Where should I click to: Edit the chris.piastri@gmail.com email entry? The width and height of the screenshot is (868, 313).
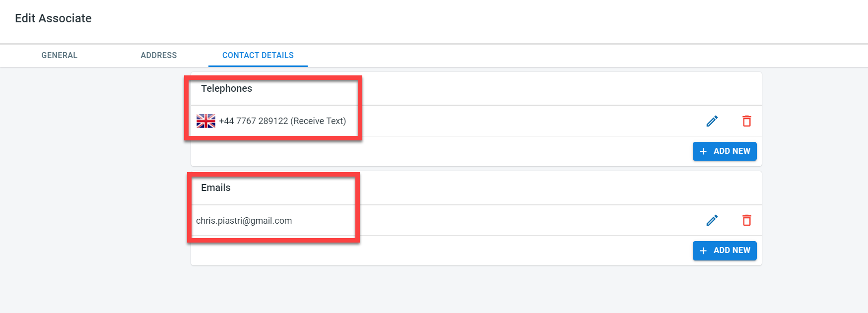(x=712, y=220)
